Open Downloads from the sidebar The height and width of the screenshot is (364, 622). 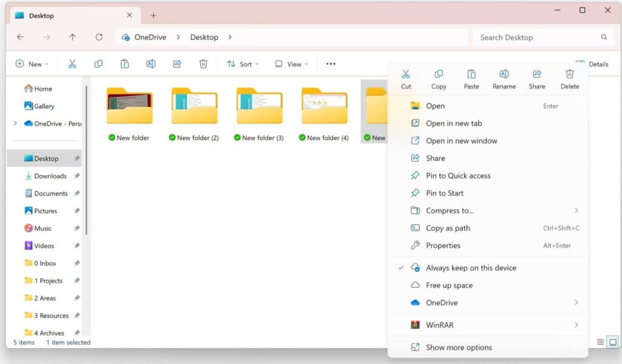50,176
